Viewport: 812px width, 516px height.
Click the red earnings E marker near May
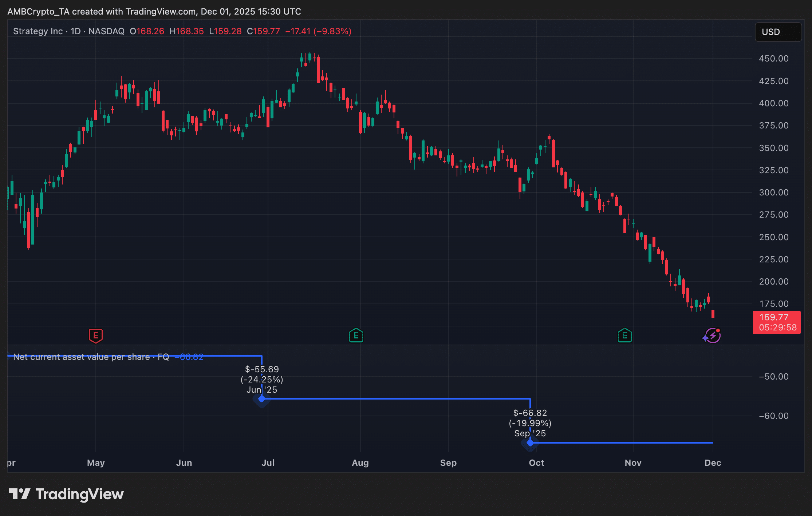96,336
